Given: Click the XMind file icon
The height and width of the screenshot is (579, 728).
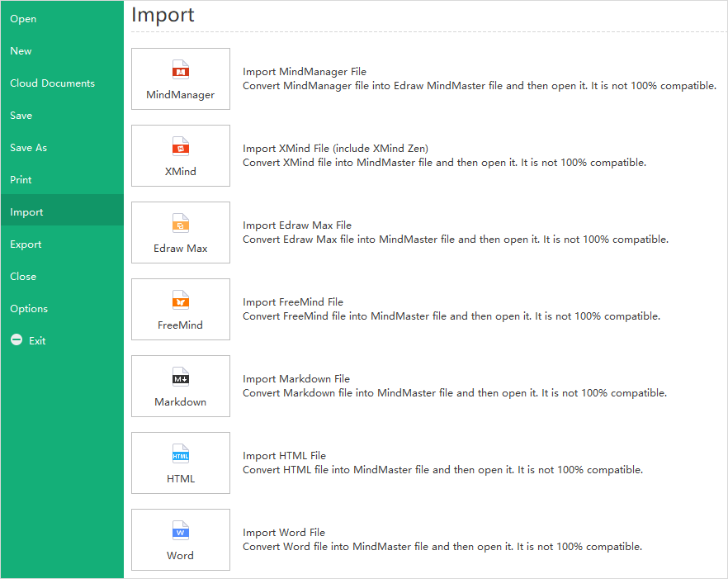Looking at the screenshot, I should coord(180,147).
